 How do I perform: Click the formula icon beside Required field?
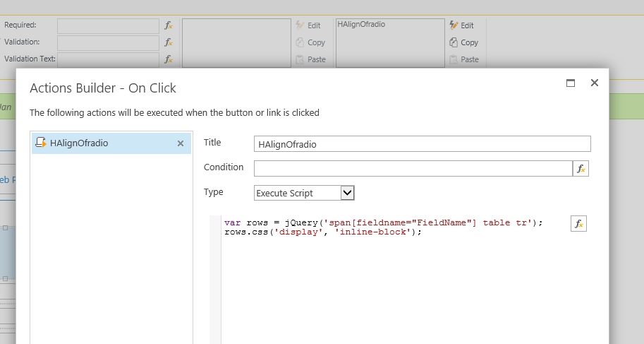(x=168, y=25)
